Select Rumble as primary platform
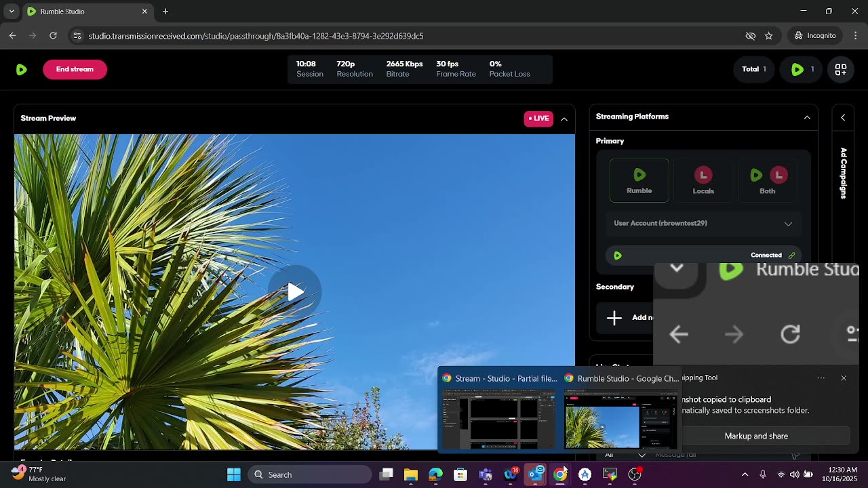The height and width of the screenshot is (488, 868). [x=639, y=180]
